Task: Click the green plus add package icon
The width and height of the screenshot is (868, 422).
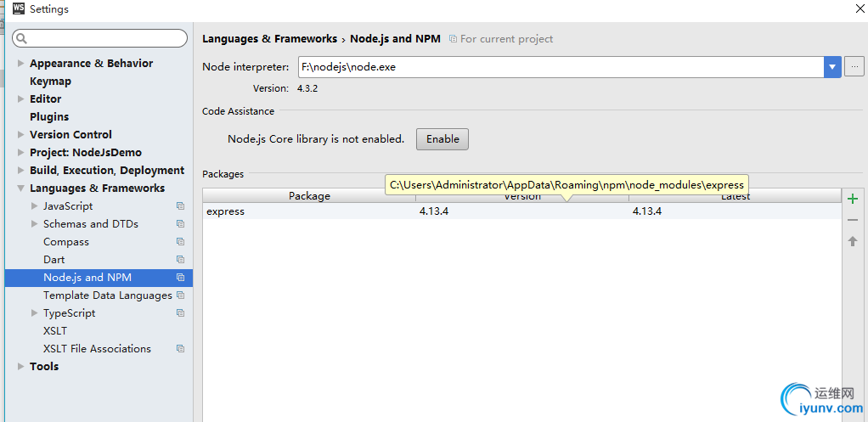Action: 853,199
